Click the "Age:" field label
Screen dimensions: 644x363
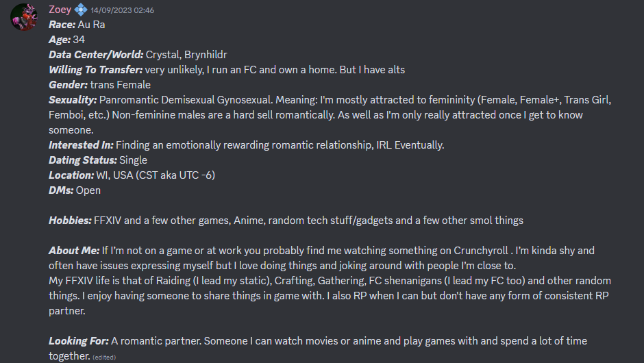click(x=60, y=40)
